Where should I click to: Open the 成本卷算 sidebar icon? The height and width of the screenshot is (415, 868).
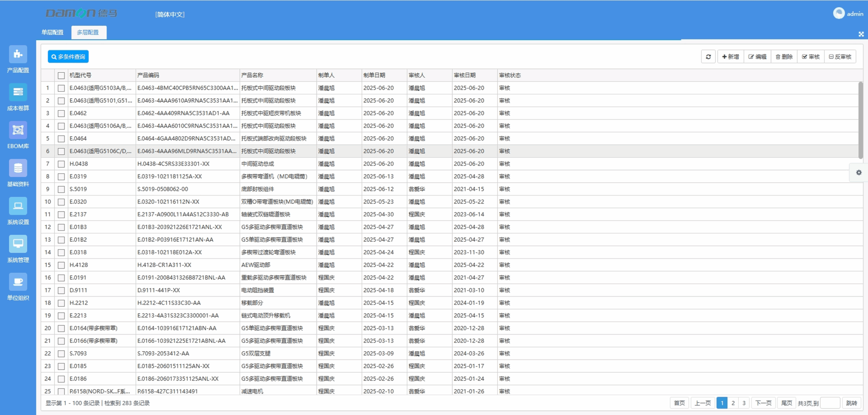click(18, 92)
